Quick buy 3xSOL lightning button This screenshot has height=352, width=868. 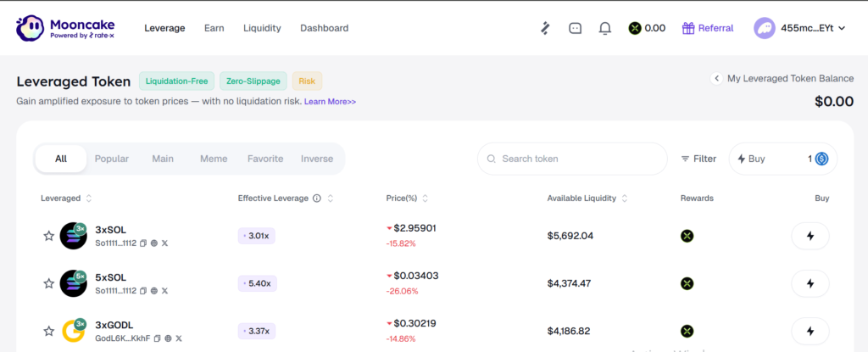click(810, 236)
